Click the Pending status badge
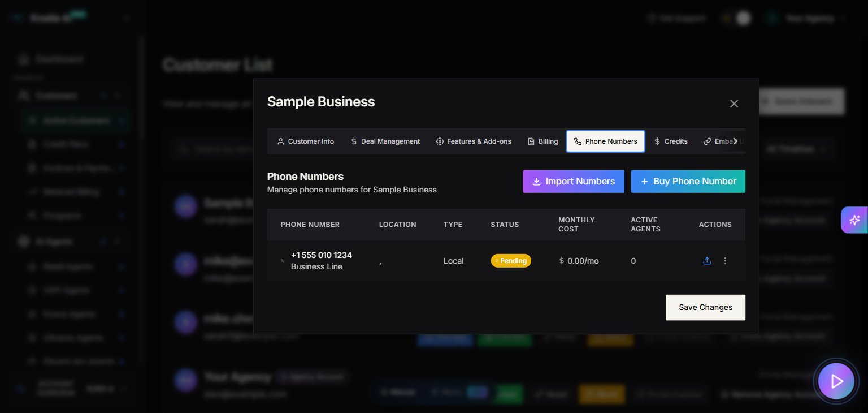868x413 pixels. [x=511, y=261]
